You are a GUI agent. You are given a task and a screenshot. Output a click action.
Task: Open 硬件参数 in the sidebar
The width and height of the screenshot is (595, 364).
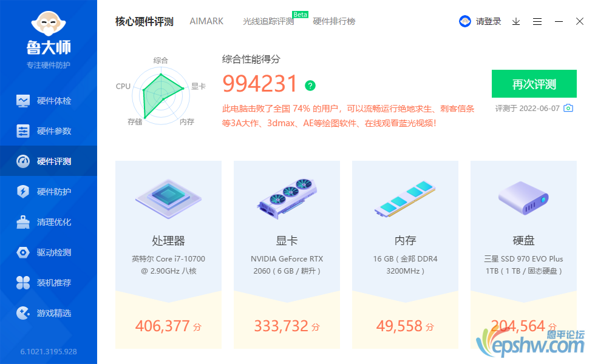tap(49, 131)
